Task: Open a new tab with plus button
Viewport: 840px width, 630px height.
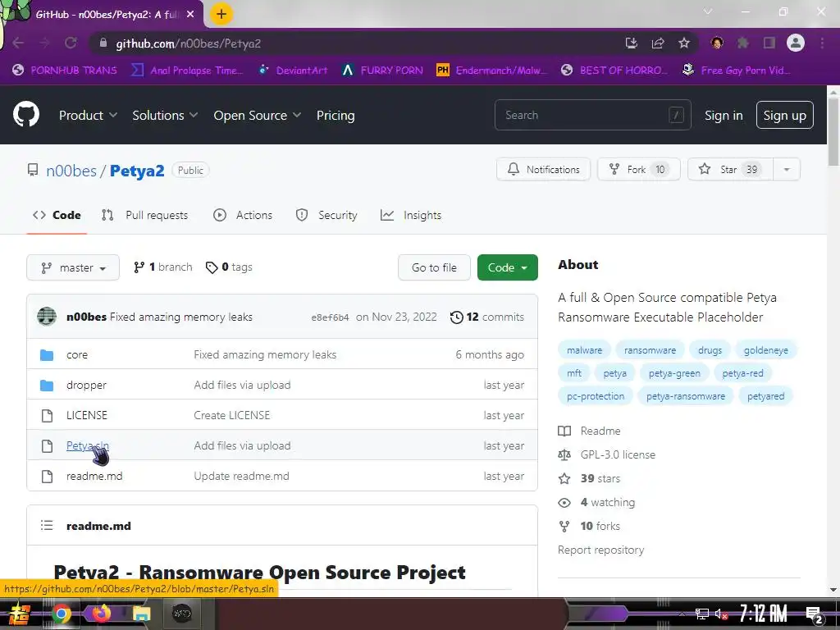Action: pos(221,14)
